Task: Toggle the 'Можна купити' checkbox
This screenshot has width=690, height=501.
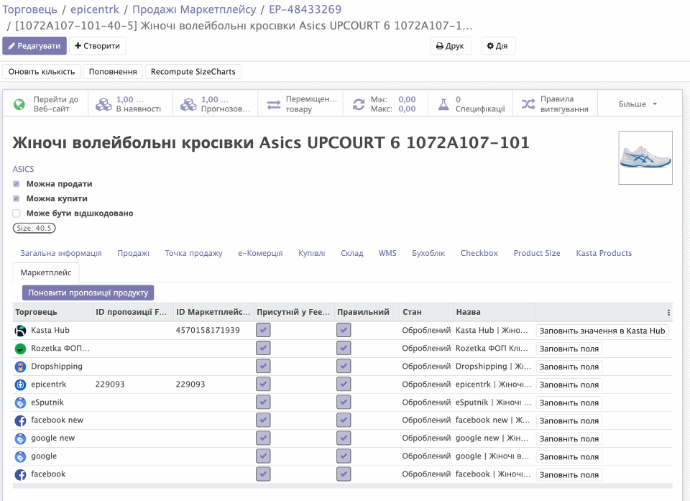Action: click(16, 198)
